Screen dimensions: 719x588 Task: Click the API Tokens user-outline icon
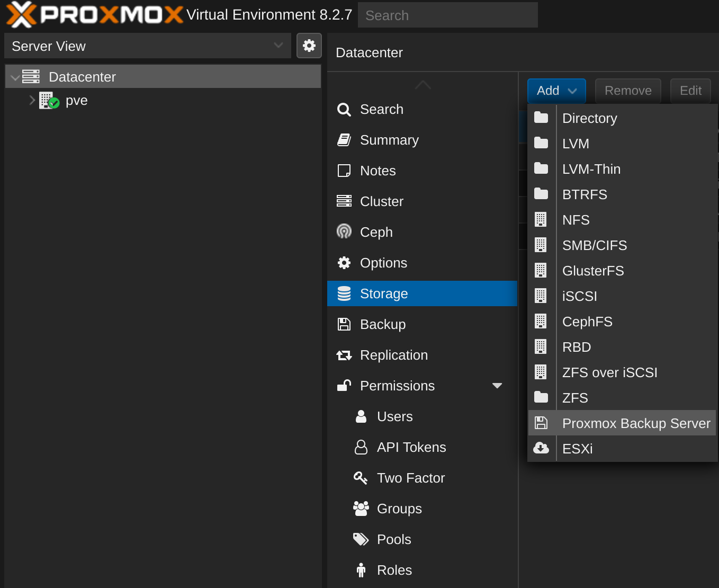coord(361,447)
